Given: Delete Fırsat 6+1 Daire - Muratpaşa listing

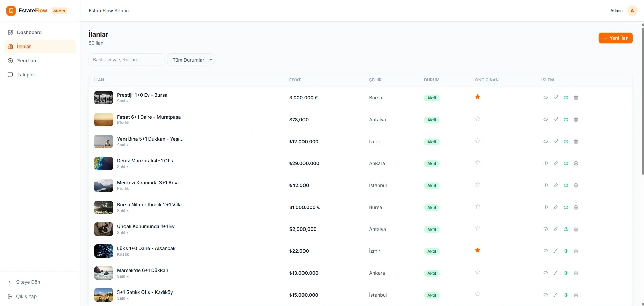Looking at the screenshot, I should 576,120.
